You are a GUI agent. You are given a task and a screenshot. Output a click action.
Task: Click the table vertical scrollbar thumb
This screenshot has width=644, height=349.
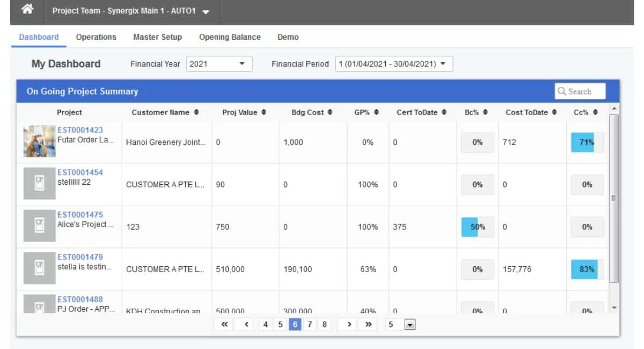pos(614,198)
